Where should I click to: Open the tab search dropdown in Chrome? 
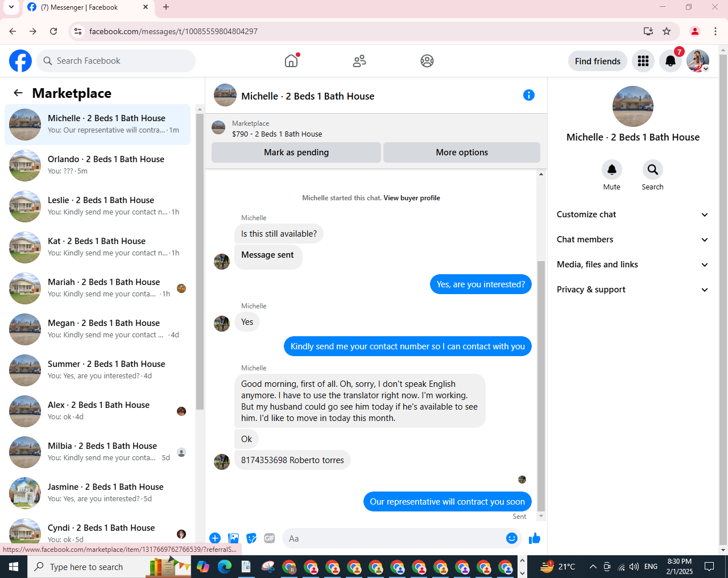11,7
